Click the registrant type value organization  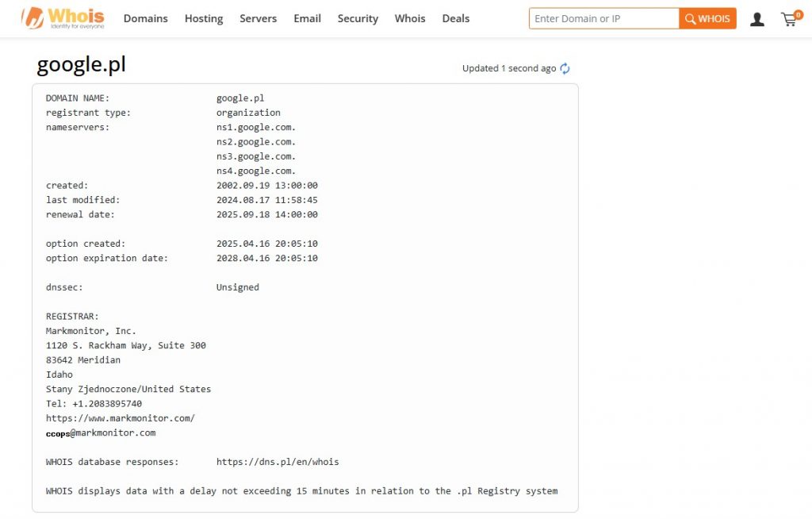pos(248,113)
